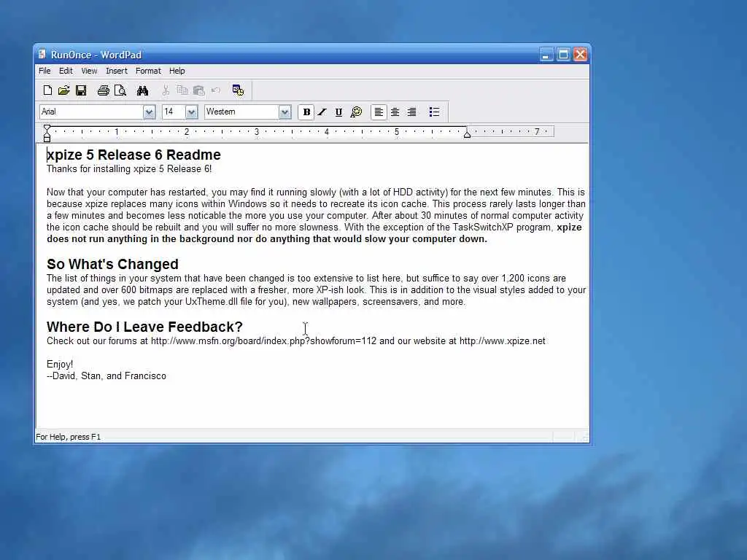This screenshot has height=560, width=747.
Task: Expand the Western script dropdown
Action: pos(285,112)
